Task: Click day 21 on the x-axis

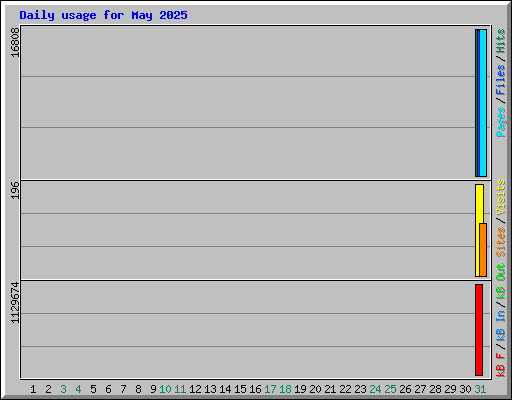Action: [330, 389]
